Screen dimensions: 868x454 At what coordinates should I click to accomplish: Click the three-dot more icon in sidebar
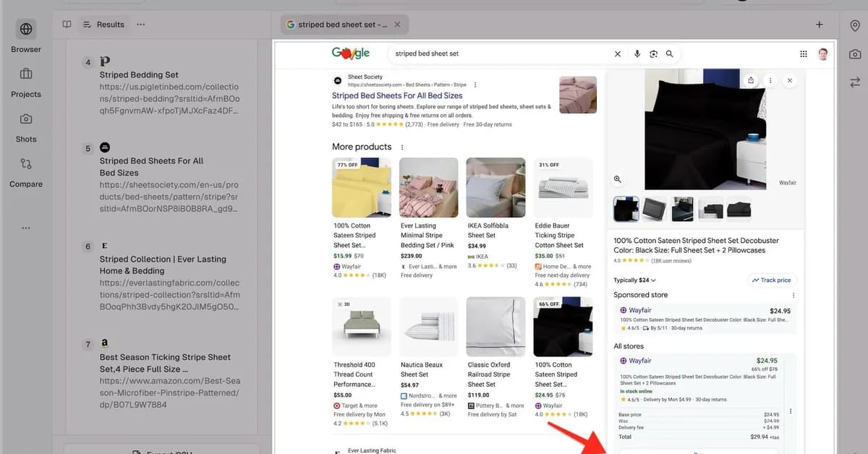pyautogui.click(x=26, y=228)
